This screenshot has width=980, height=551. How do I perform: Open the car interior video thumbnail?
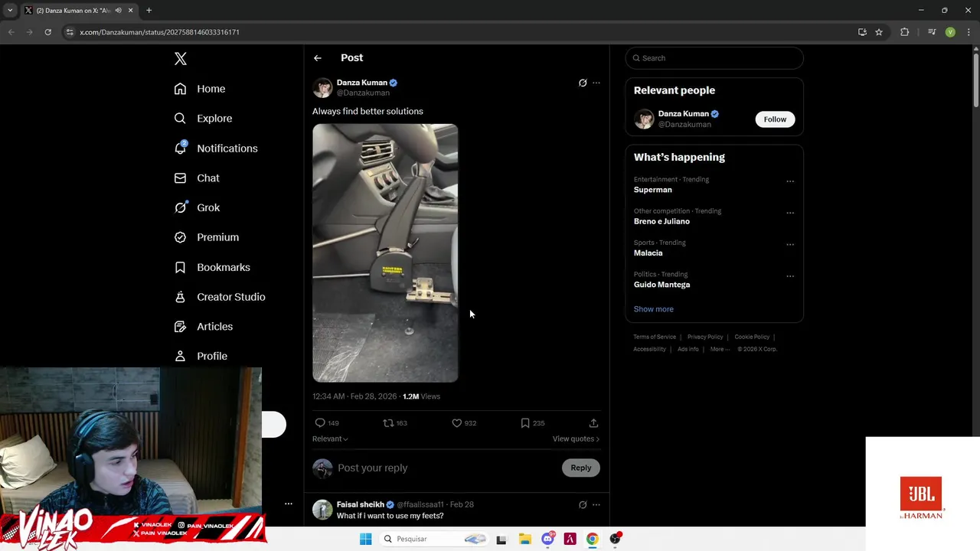pos(385,253)
